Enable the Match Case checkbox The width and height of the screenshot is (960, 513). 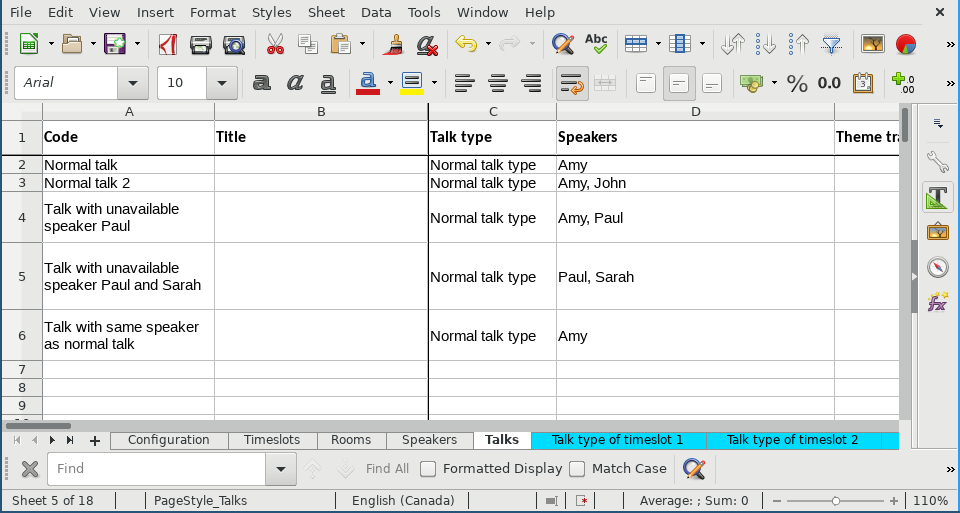pyautogui.click(x=577, y=469)
